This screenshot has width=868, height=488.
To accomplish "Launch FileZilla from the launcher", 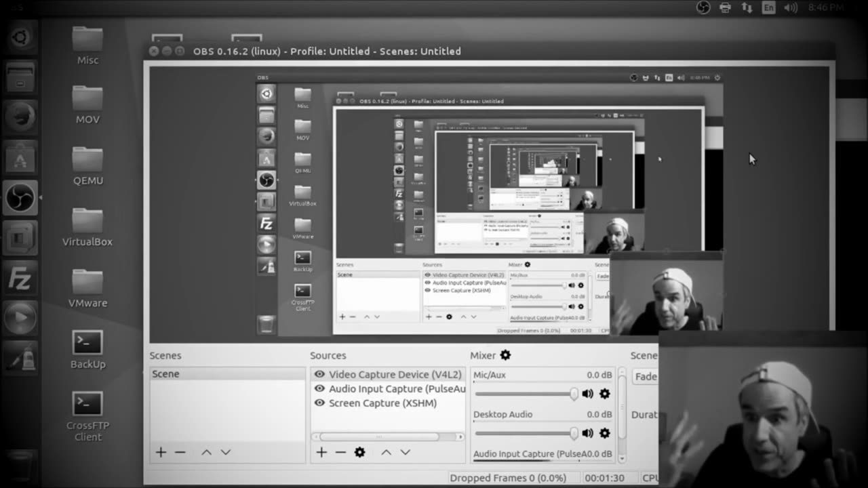I will coord(20,279).
